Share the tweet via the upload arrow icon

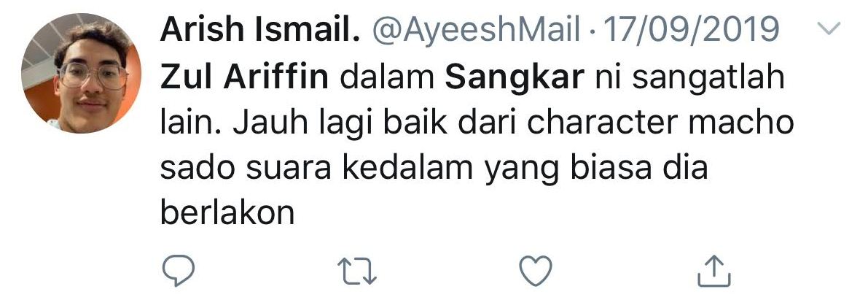click(x=713, y=271)
